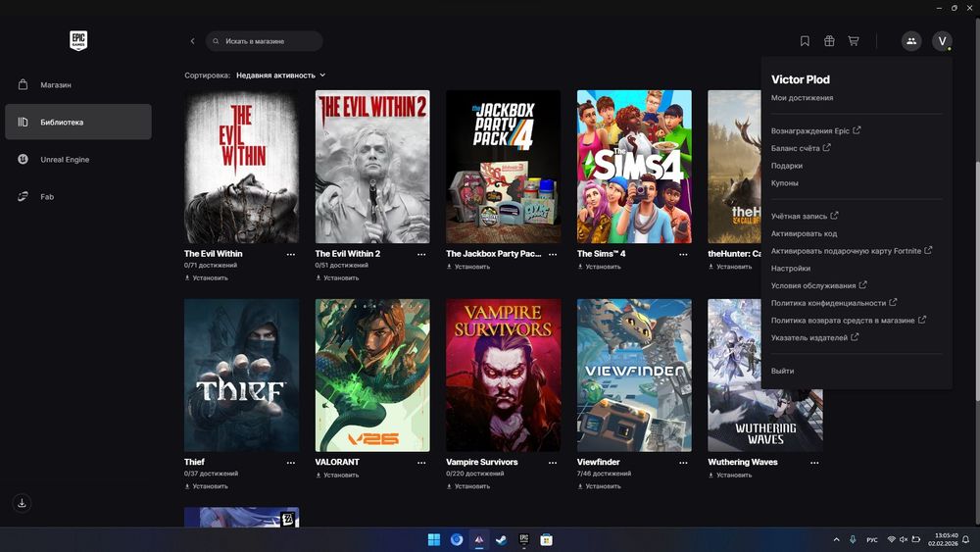This screenshot has width=980, height=552.
Task: Open the Viewfinder cover thumbnail
Action: click(634, 376)
